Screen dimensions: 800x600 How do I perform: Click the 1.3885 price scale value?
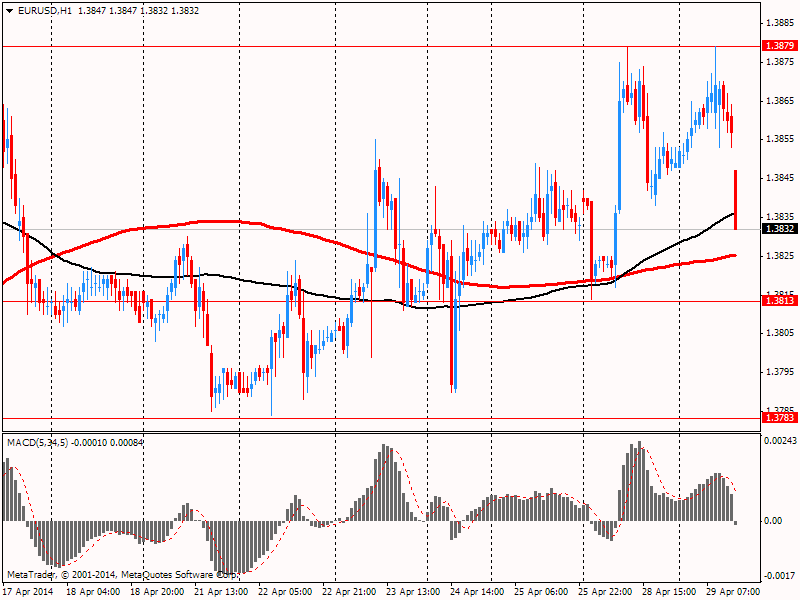click(x=778, y=22)
